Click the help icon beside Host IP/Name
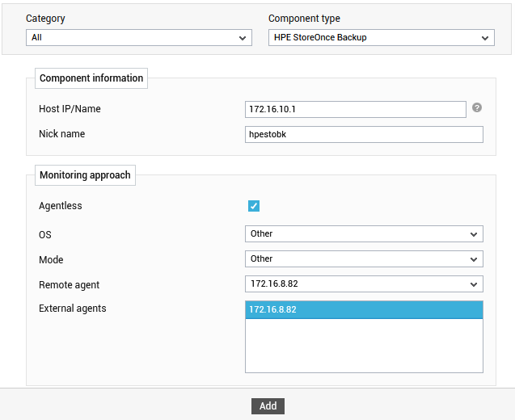 (477, 107)
